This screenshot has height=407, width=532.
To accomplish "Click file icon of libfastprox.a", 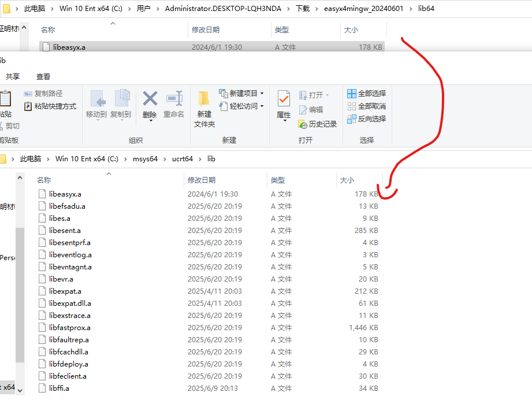I will (x=42, y=328).
